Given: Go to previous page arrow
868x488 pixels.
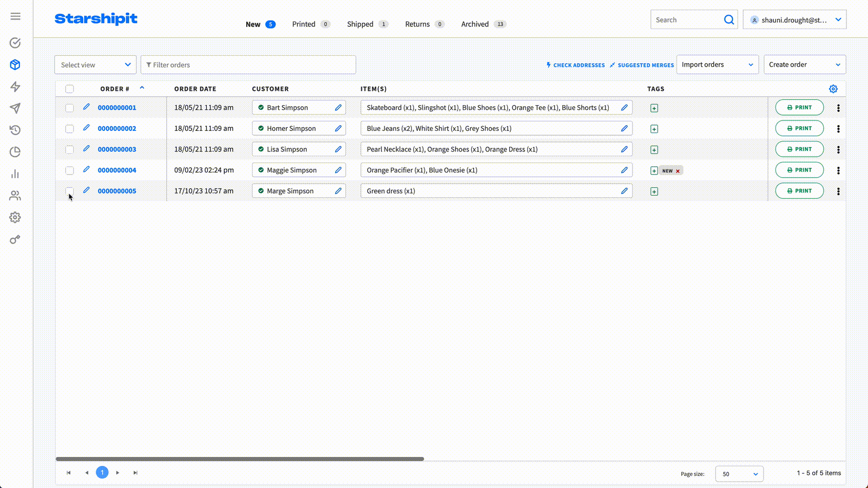Looking at the screenshot, I should 87,473.
